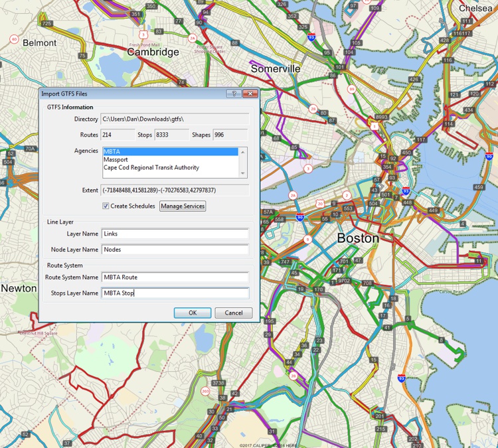Select MBTA in the Agencies list
This screenshot has width=498, height=448.
click(x=170, y=152)
